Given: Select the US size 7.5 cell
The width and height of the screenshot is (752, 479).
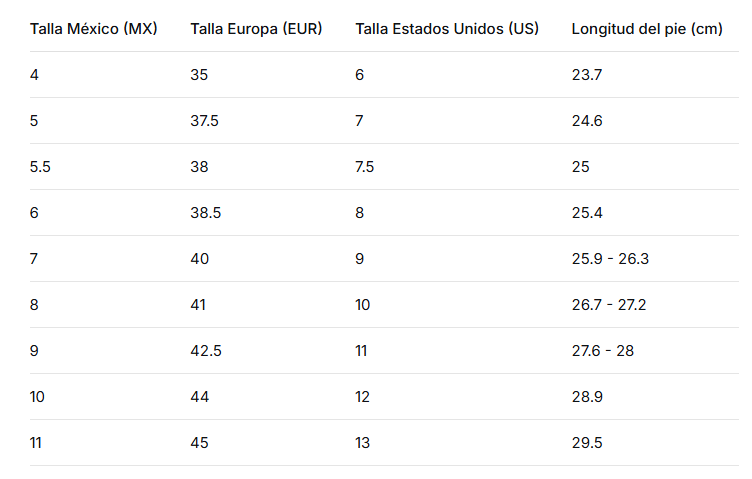Looking at the screenshot, I should coord(364,167).
